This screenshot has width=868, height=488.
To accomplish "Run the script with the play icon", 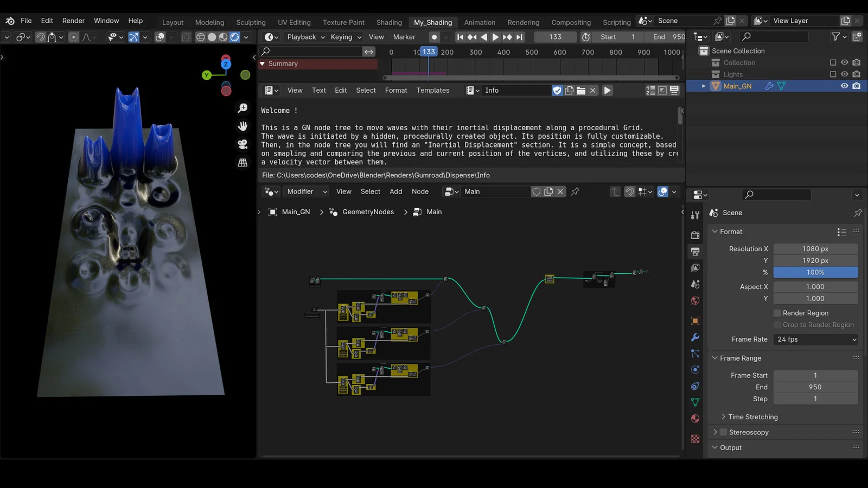I will 607,90.
